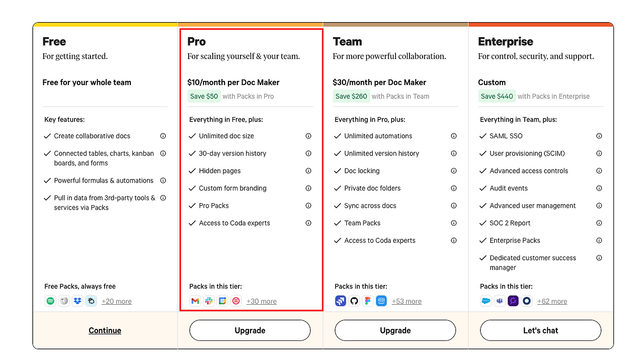This screenshot has width=644, height=355.
Task: Click the Figma pack icon
Action: coord(368,301)
